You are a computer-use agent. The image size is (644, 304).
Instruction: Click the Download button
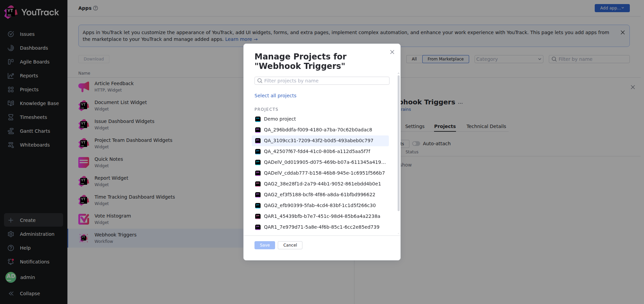[94, 59]
